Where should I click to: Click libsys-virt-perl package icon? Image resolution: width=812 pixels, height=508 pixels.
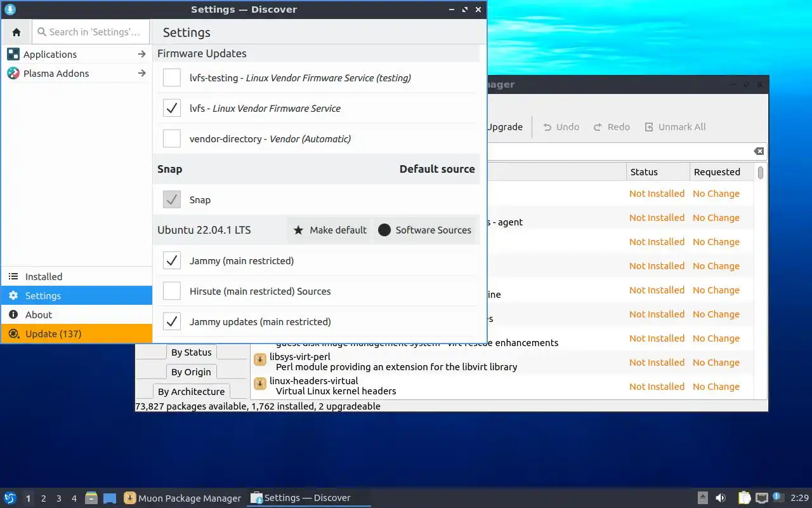point(259,359)
